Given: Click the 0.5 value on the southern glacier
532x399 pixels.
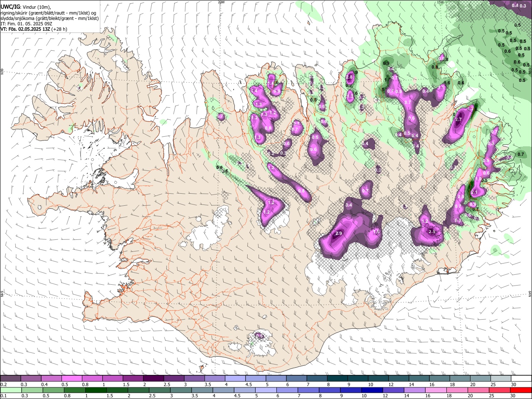Looking at the screenshot, I should (x=259, y=336).
